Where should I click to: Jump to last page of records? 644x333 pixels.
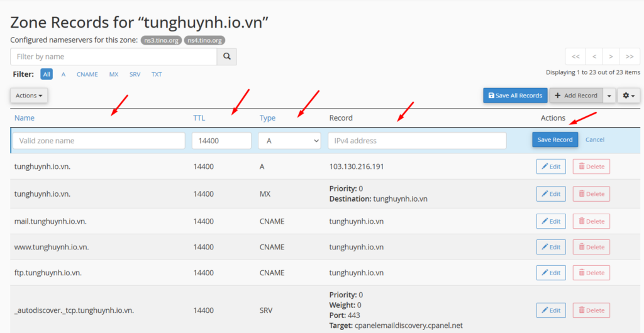[630, 57]
